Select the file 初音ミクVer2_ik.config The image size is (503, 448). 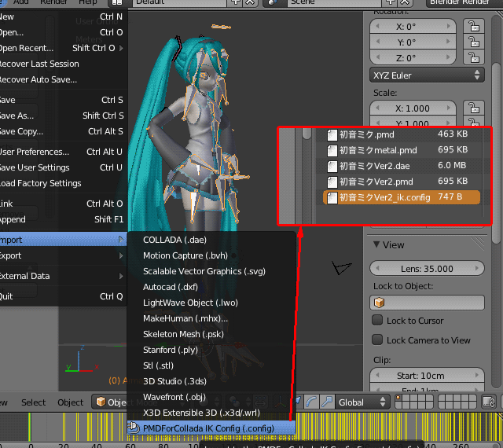point(402,197)
